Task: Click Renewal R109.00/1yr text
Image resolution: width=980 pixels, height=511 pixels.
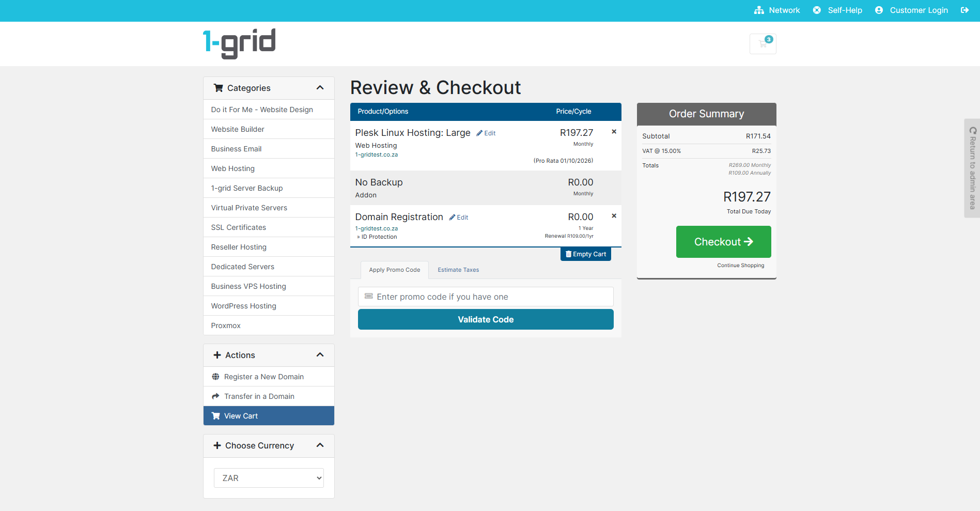Action: (x=569, y=236)
